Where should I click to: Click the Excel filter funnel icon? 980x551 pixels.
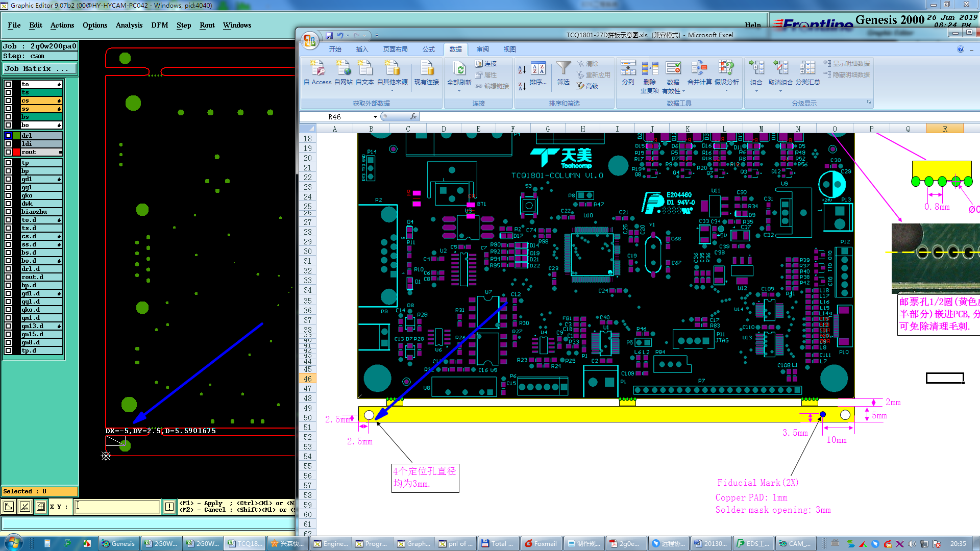[563, 68]
